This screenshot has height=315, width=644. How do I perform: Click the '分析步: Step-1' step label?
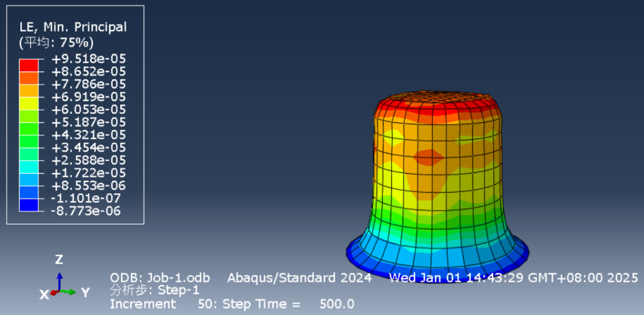click(154, 291)
